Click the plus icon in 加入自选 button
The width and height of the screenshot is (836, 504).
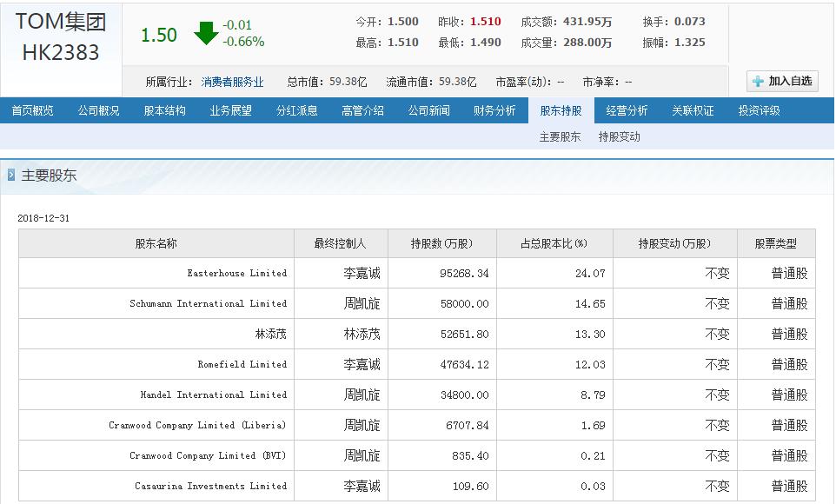[x=758, y=81]
